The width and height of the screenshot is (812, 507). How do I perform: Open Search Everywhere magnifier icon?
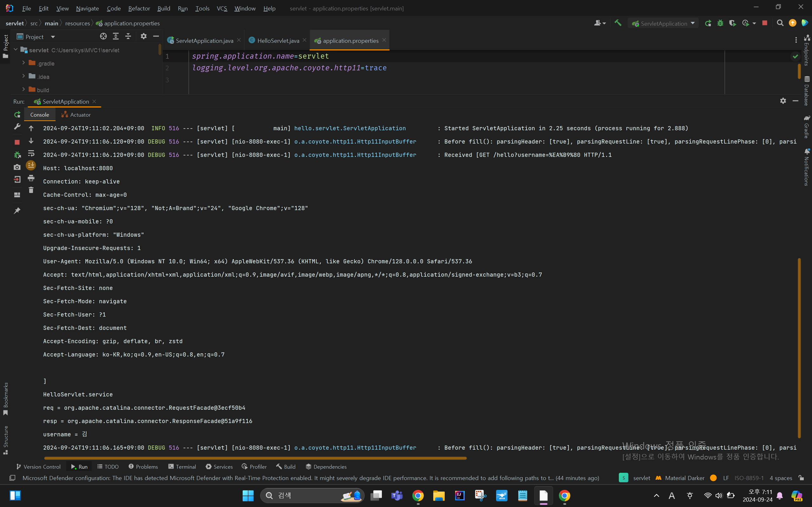(780, 23)
